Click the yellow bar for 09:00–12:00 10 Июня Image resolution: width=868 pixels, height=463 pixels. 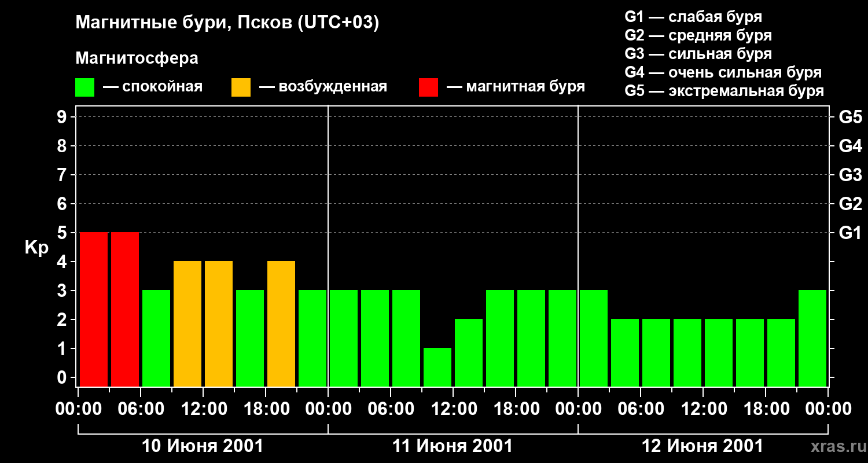(187, 324)
